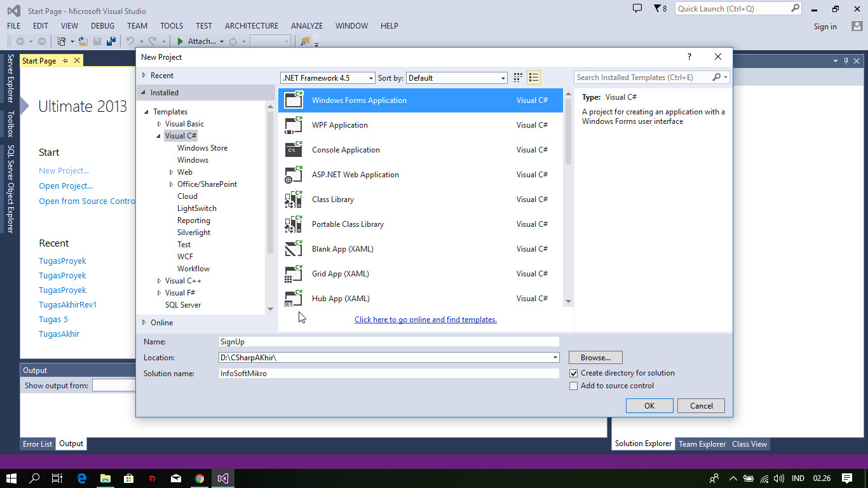The image size is (868, 488).
Task: Click Sign in at top right
Action: (825, 27)
